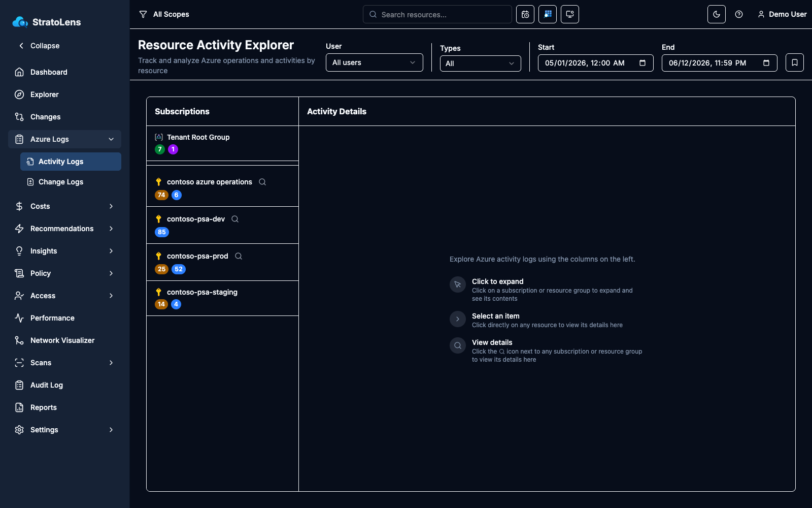
Task: Expand the Recommendations menu chevron
Action: coord(111,229)
